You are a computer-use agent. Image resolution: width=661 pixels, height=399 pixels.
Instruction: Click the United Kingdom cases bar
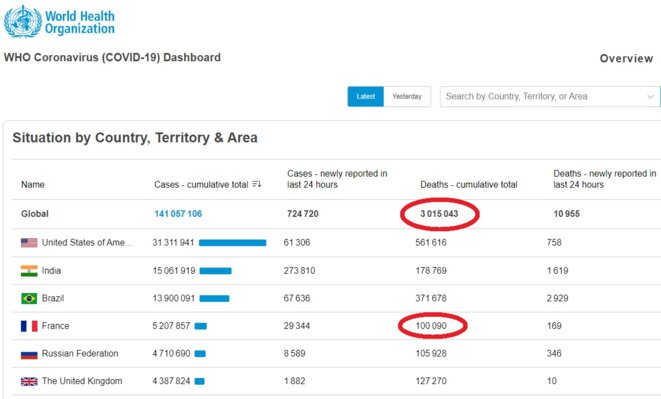point(199,381)
